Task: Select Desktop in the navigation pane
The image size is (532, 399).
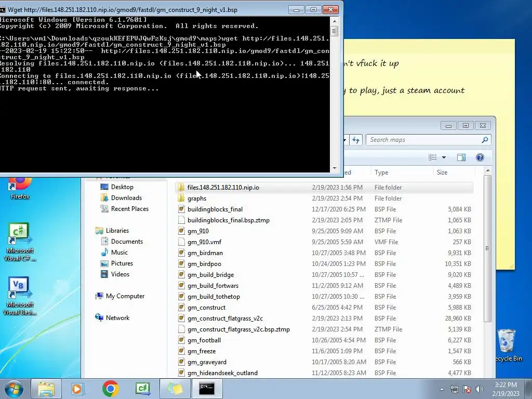Action: pos(117,187)
